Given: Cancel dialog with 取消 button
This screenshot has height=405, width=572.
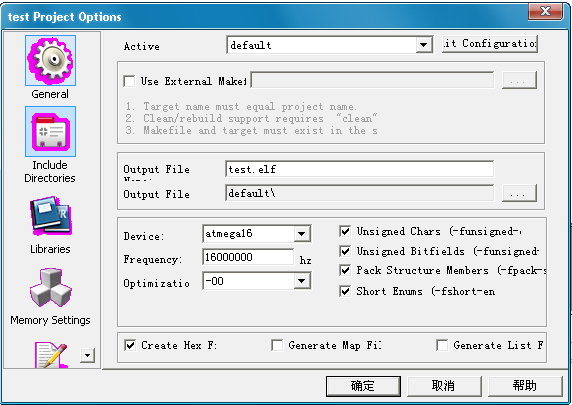Looking at the screenshot, I should point(444,386).
